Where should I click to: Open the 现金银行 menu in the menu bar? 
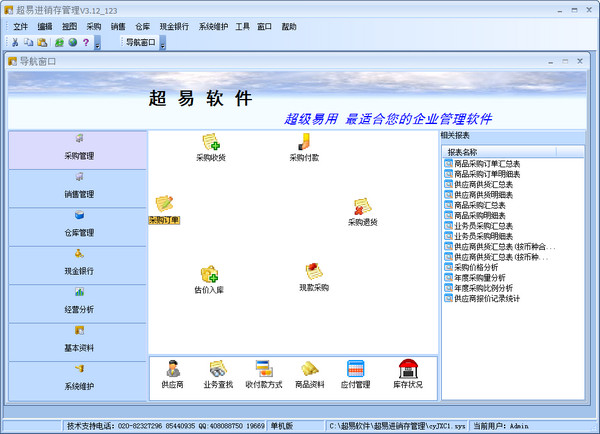click(174, 26)
